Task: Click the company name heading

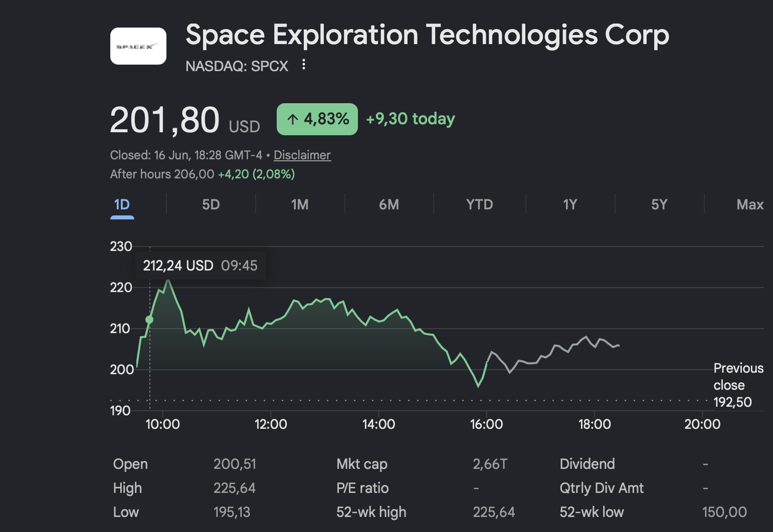Action: 428,35
